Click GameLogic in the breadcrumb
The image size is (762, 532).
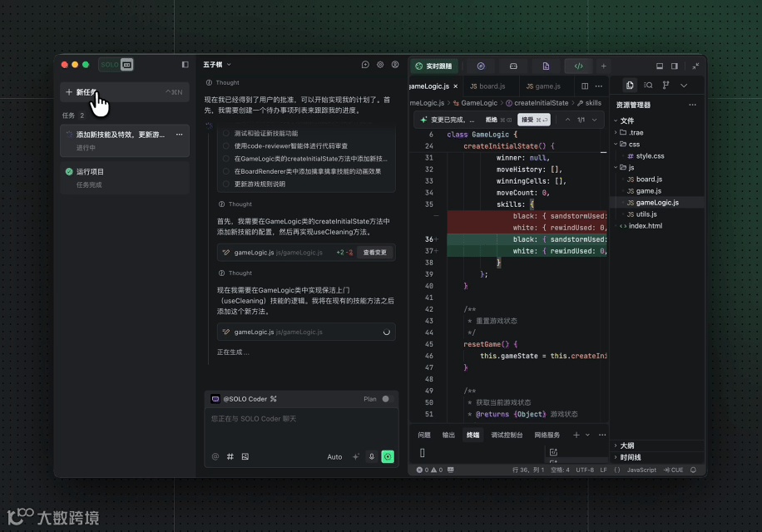coord(479,103)
